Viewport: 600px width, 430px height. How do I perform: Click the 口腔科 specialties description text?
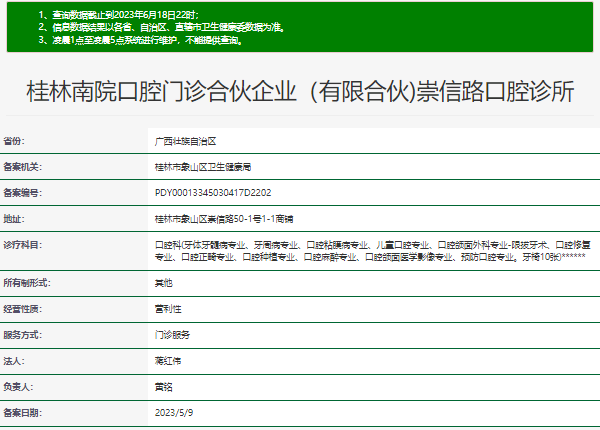tap(373, 251)
